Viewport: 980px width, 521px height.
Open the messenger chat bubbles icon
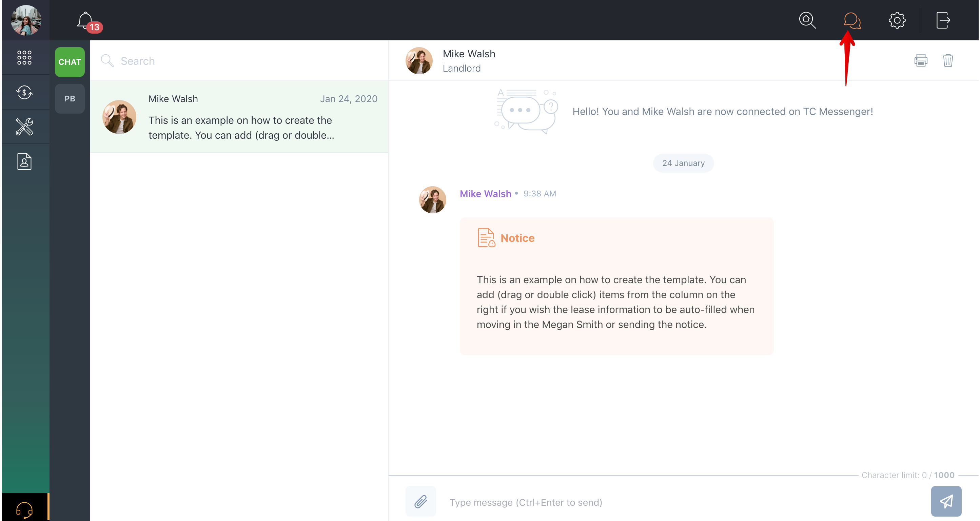[x=852, y=20]
